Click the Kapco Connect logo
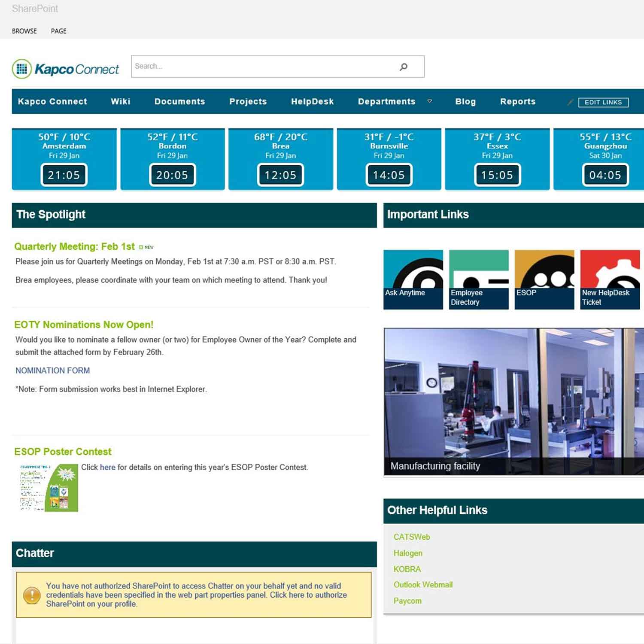 66,69
